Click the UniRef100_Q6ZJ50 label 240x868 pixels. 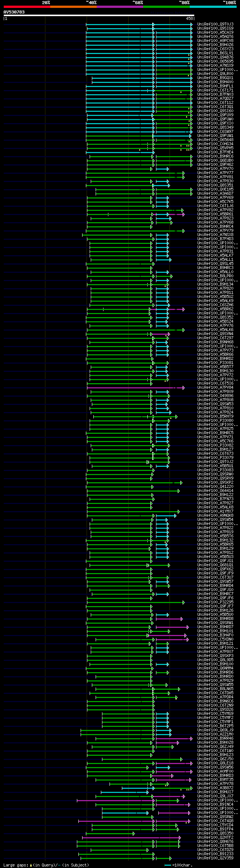[215, 759]
